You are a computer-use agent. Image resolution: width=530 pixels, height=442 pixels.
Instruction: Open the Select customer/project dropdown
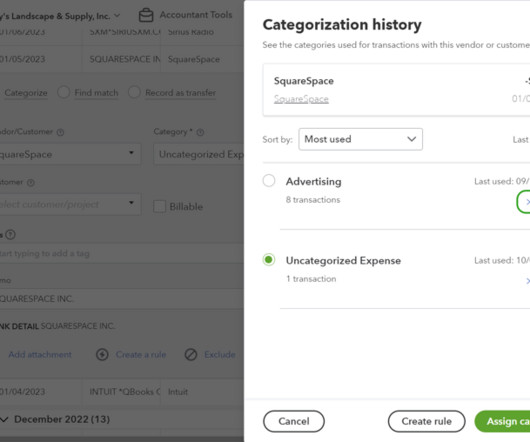tap(69, 204)
